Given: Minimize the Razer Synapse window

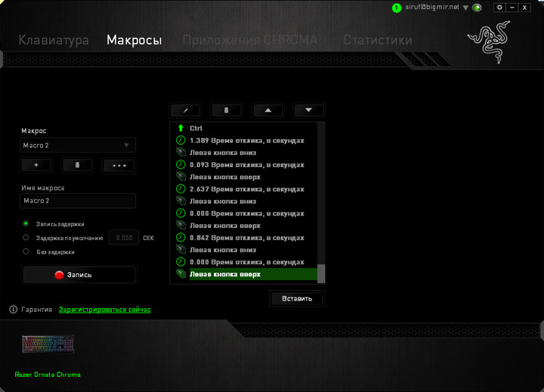Looking at the screenshot, I should point(512,8).
